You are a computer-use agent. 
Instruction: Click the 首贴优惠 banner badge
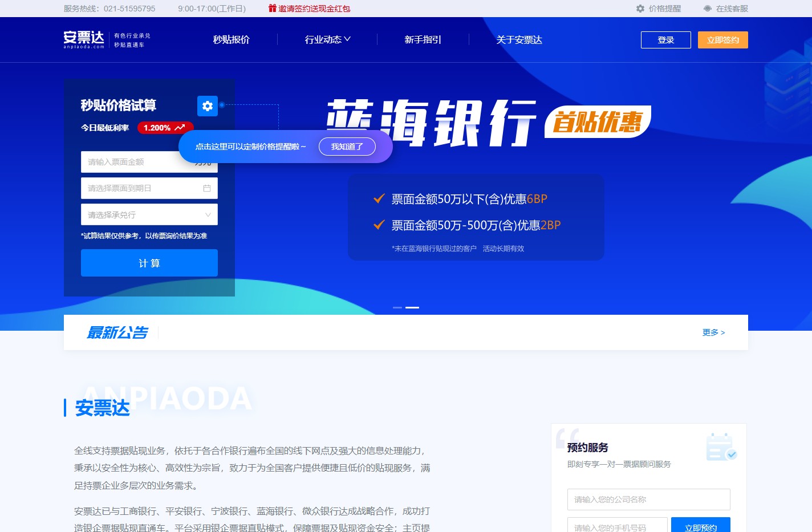point(598,121)
